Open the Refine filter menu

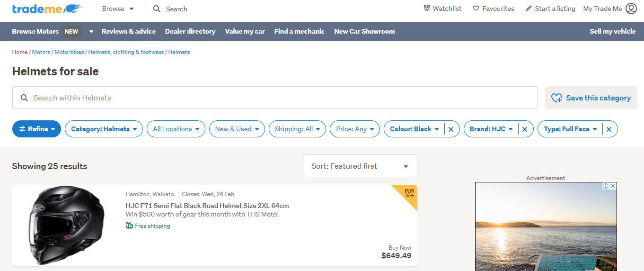pos(36,129)
